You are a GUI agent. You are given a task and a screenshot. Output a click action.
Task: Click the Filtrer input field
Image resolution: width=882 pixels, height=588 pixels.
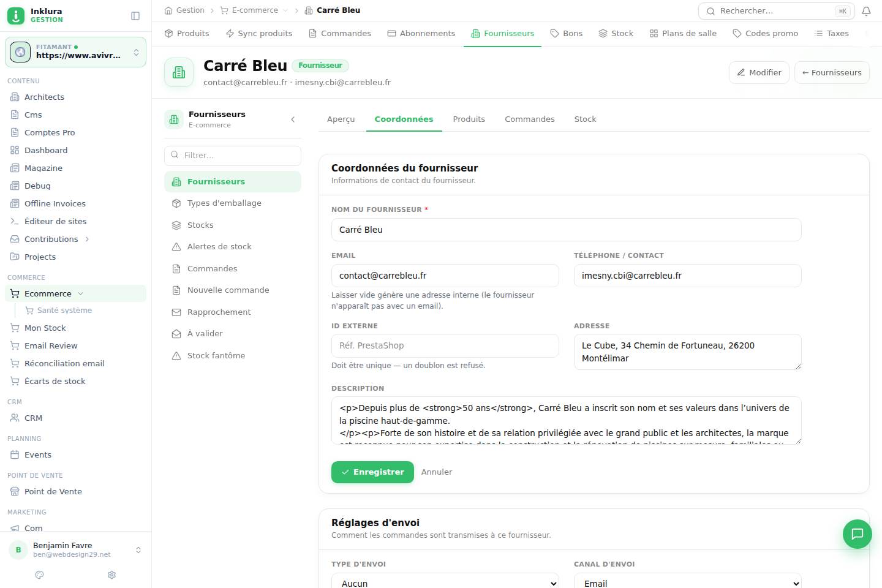233,156
